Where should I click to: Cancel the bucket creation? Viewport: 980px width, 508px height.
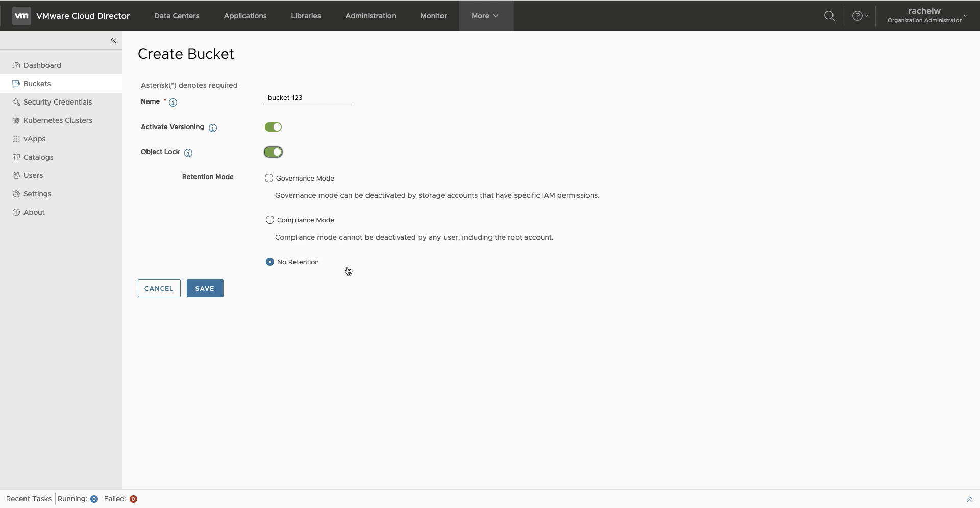(x=159, y=288)
